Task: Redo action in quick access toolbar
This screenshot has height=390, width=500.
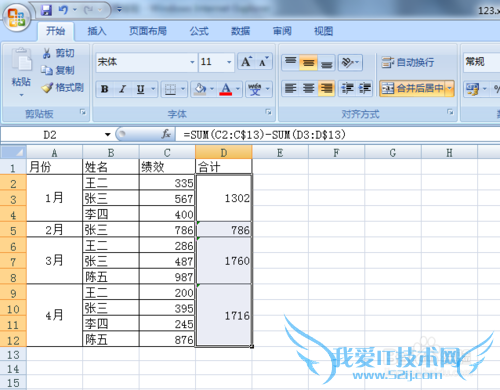Action: coord(89,10)
